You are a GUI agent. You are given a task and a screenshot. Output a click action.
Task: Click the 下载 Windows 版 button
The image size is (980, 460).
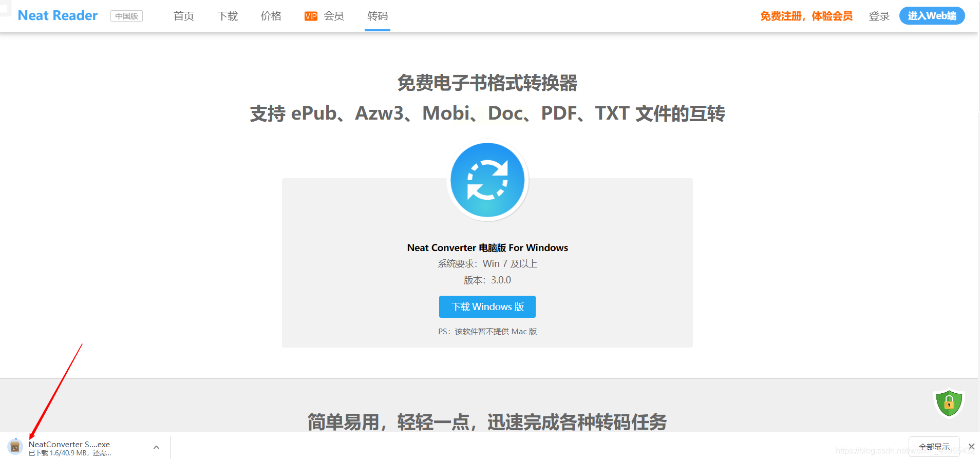[x=487, y=306]
